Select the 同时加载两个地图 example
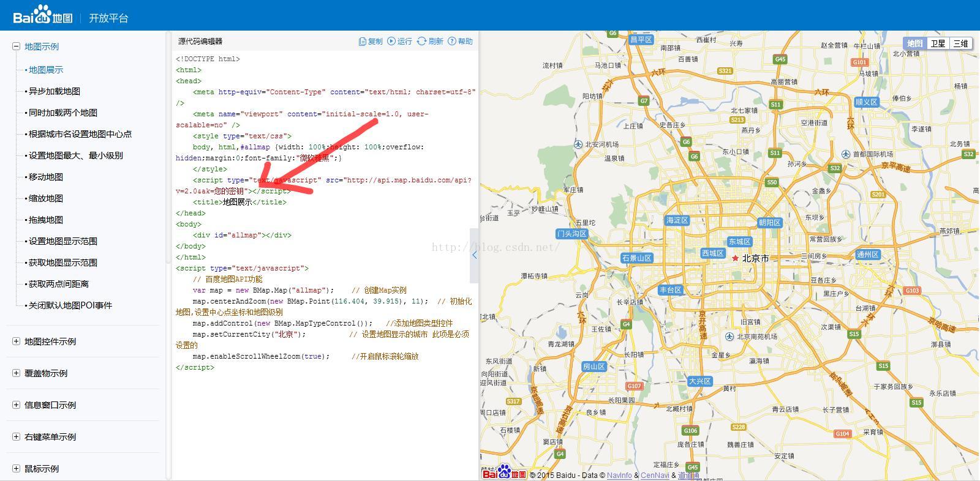The width and height of the screenshot is (980, 481). (x=63, y=113)
